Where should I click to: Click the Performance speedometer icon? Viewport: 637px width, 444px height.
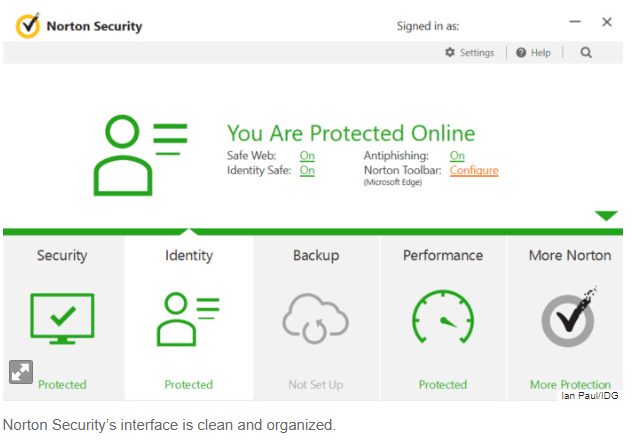tap(443, 317)
